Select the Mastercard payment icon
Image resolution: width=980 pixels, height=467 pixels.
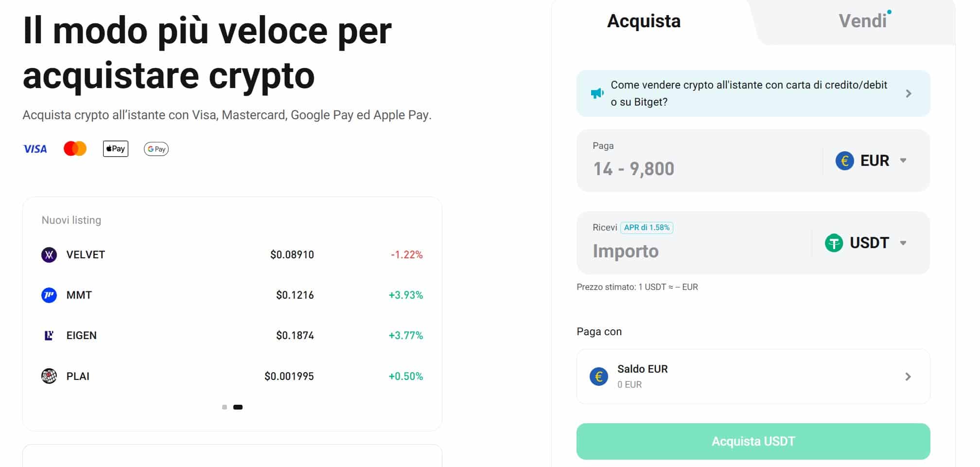74,148
